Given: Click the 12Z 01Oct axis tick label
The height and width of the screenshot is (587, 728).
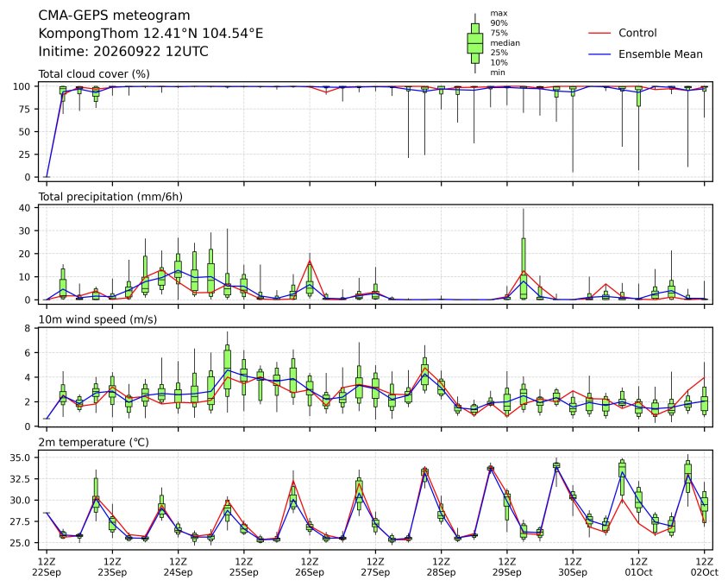Looking at the screenshot, I should (x=639, y=566).
